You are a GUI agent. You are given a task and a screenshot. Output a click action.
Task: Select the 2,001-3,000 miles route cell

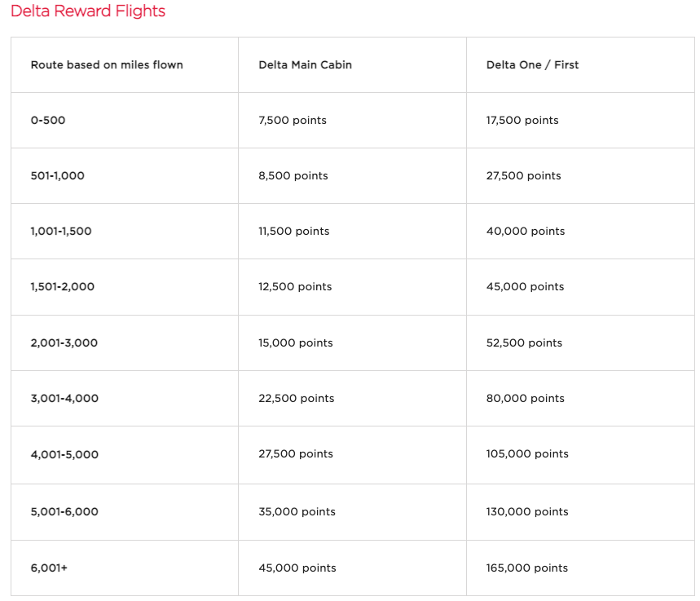[64, 342]
